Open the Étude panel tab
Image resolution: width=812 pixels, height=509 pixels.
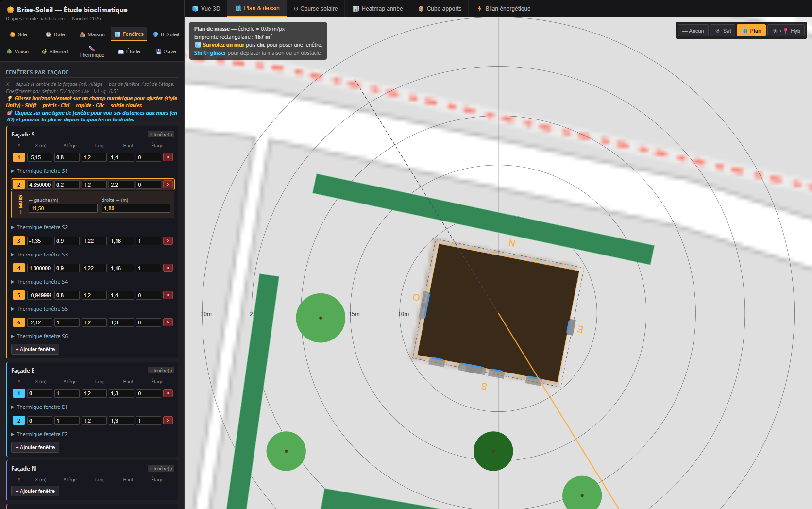[x=129, y=51]
